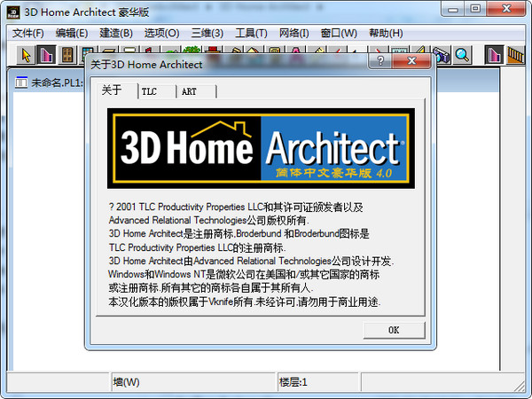Open the 文件(F) menu
Screen dimensions: 532x399
click(28, 33)
